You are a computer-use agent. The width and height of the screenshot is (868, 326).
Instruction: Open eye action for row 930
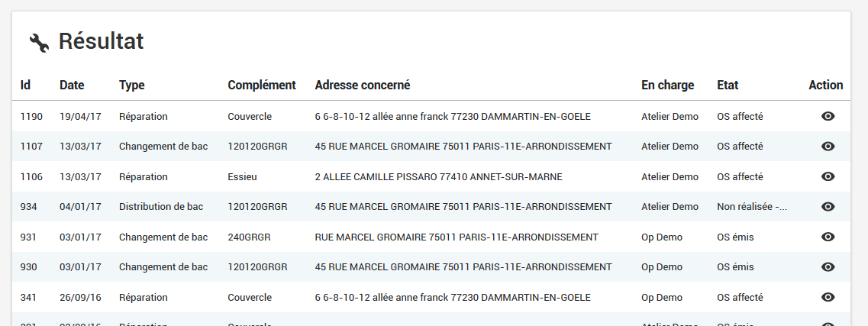[x=828, y=267]
